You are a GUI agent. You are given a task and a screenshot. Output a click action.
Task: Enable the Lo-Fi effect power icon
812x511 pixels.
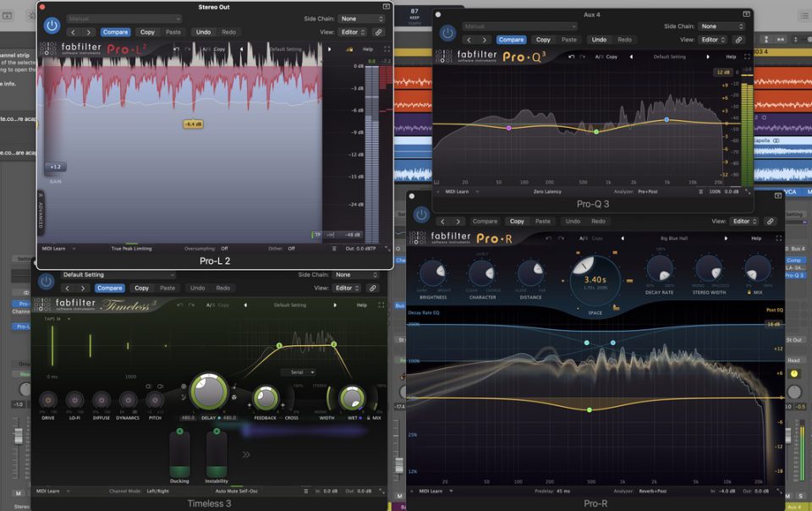(x=74, y=398)
